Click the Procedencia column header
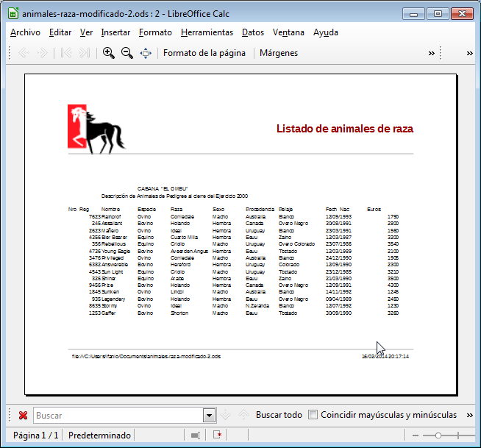 (260, 209)
